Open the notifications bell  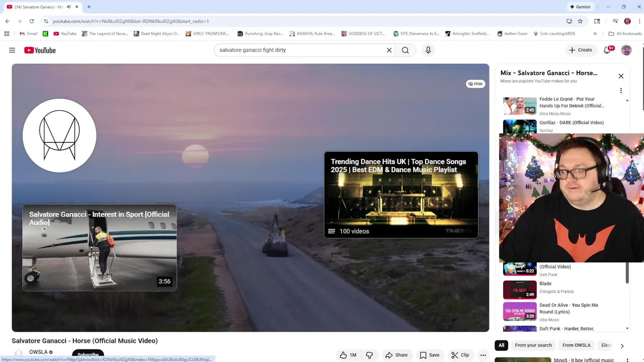(607, 50)
